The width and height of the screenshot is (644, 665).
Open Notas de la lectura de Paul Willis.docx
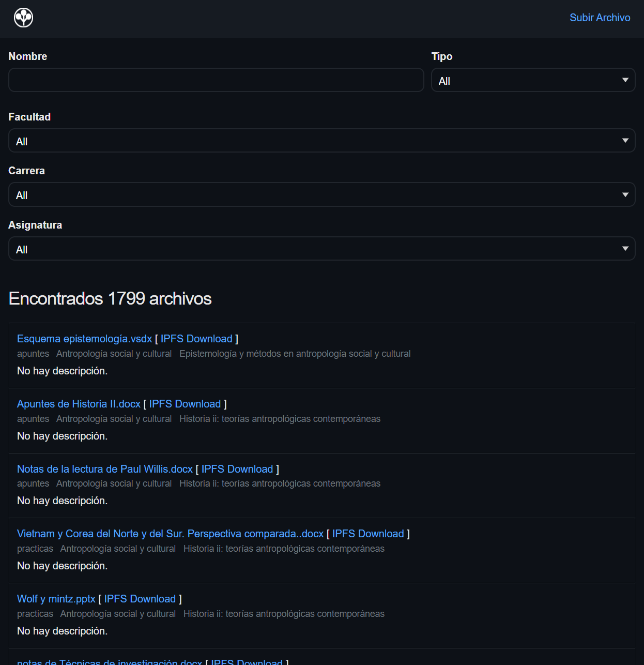click(105, 469)
